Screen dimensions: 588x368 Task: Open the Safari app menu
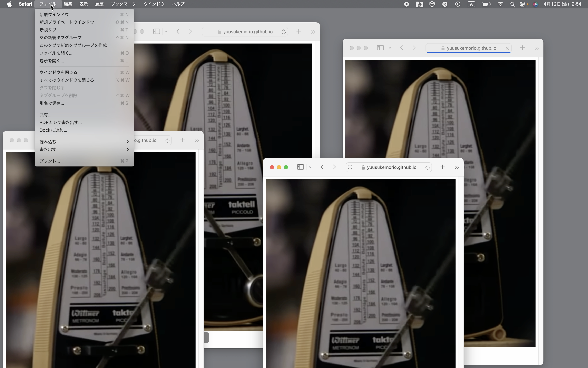[26, 4]
